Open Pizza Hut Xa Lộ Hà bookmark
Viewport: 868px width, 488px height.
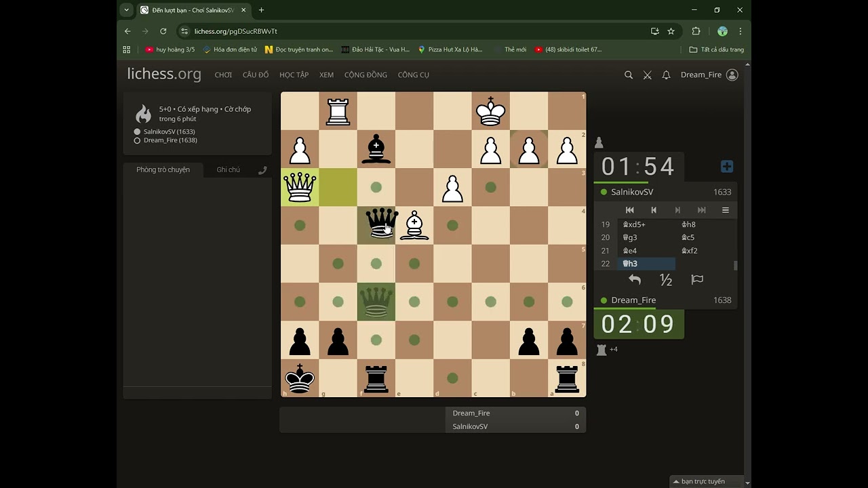click(x=450, y=49)
